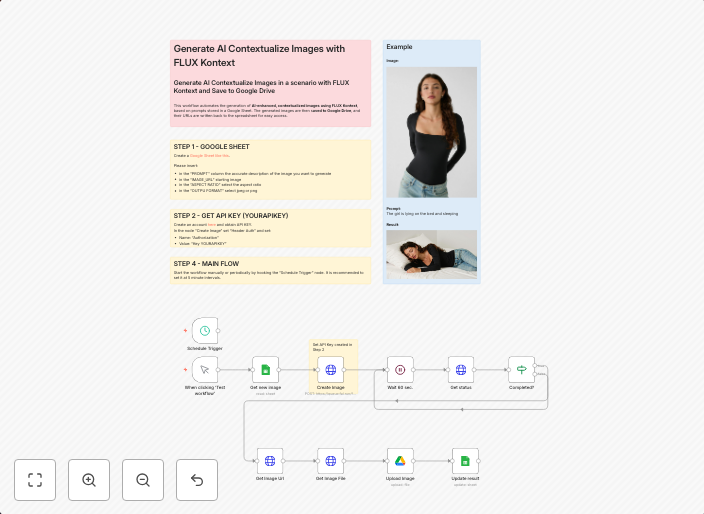Click the false output of the Completed? node
Image resolution: width=704 pixels, height=514 pixels.
(534, 373)
